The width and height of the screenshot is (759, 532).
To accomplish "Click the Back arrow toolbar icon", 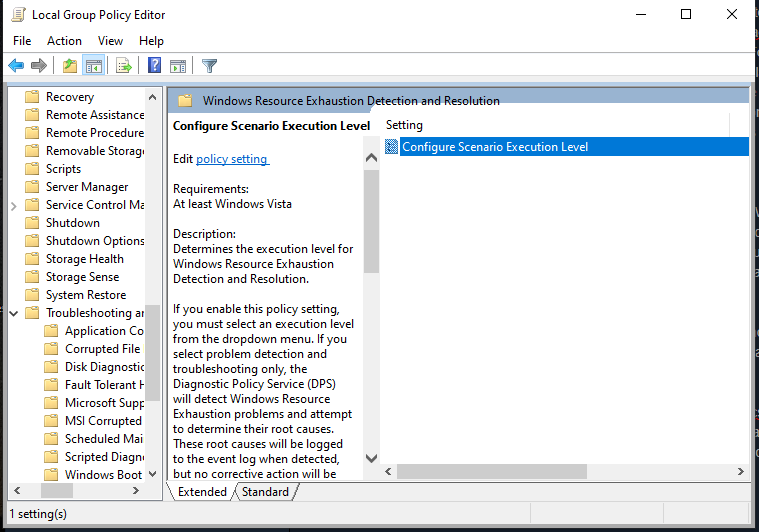I will pos(16,66).
